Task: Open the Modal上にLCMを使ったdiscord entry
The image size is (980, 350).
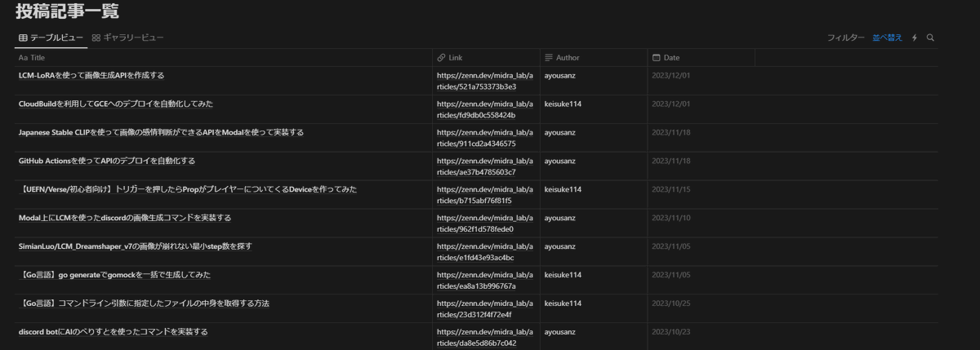Action: (x=124, y=218)
